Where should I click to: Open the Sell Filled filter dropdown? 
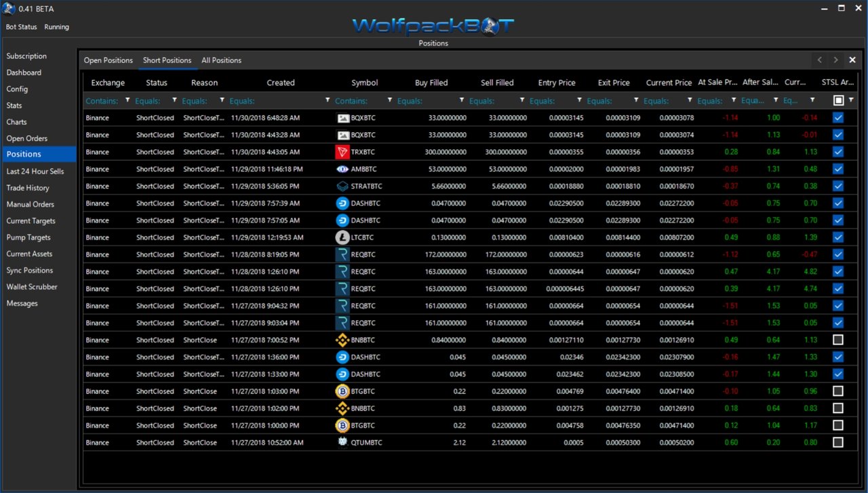coord(521,100)
